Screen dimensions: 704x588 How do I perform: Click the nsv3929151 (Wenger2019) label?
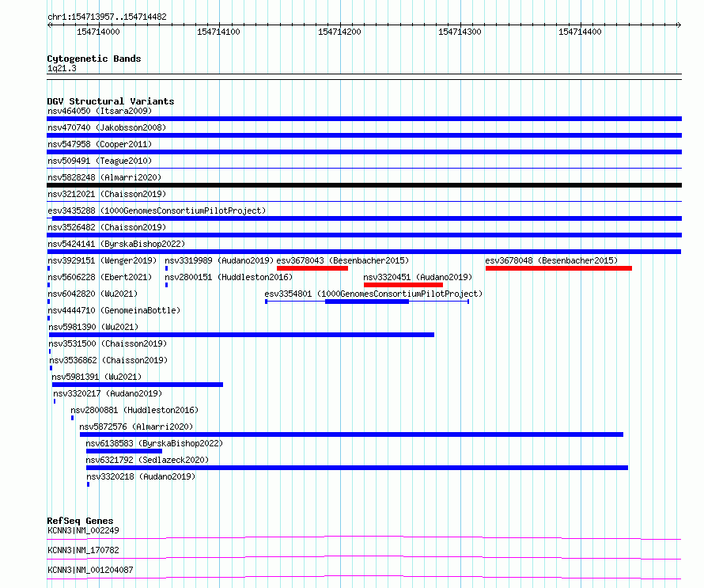point(102,260)
